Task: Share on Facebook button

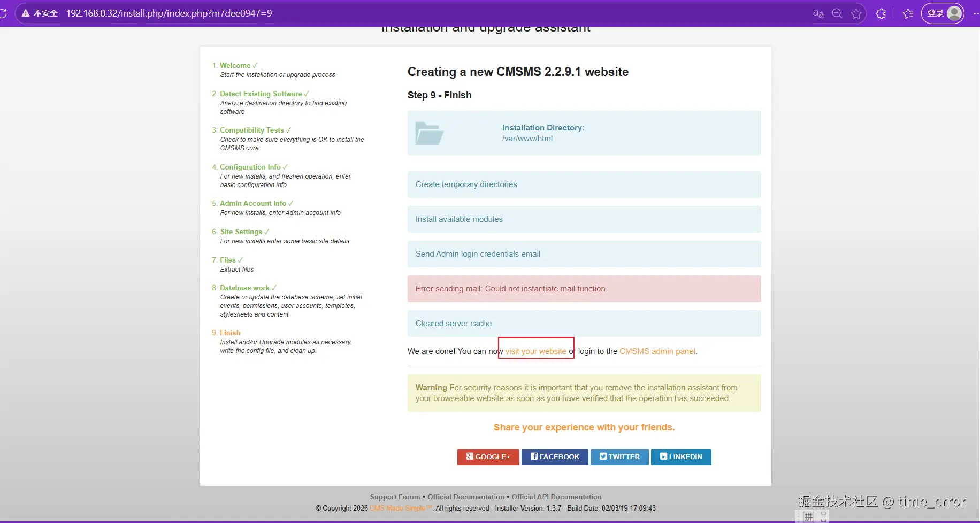Action: pyautogui.click(x=555, y=457)
